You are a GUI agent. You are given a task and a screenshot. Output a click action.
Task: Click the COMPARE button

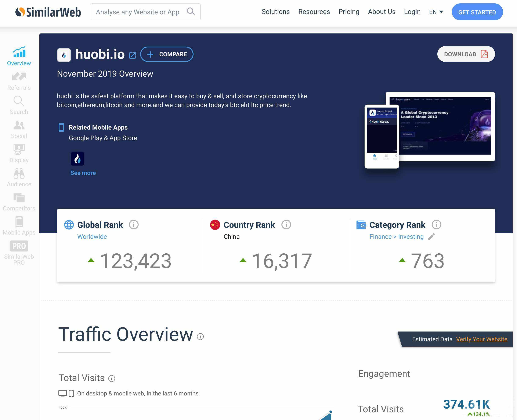point(167,54)
